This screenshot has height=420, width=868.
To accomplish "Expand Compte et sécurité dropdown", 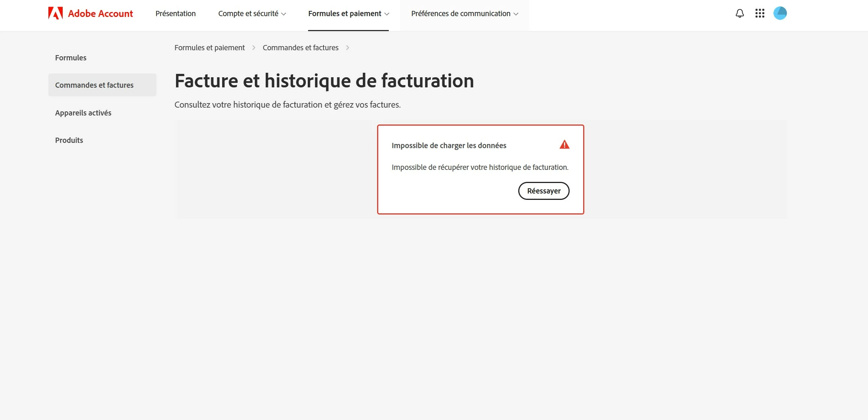I will tap(252, 13).
